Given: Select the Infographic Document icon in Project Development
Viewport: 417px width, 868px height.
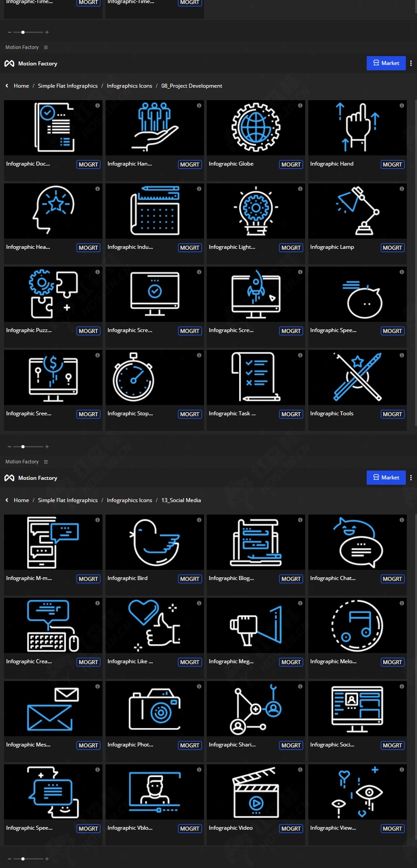Looking at the screenshot, I should pyautogui.click(x=53, y=127).
